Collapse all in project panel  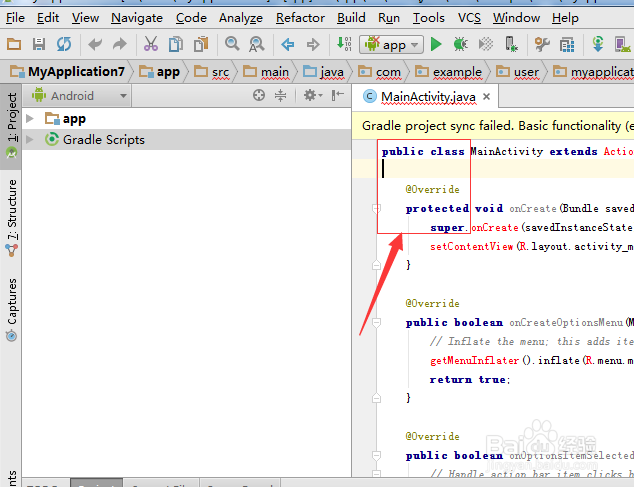280,95
